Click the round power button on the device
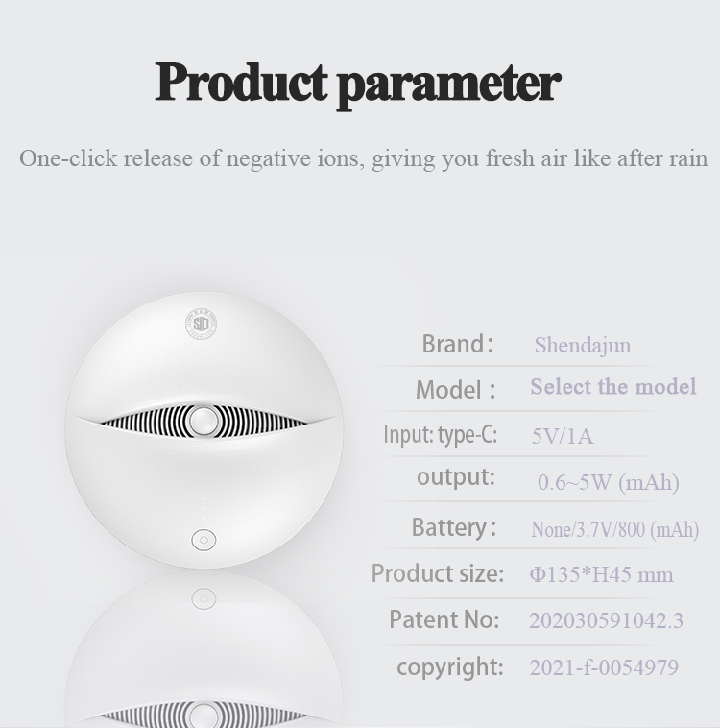The width and height of the screenshot is (720, 728). 204,540
